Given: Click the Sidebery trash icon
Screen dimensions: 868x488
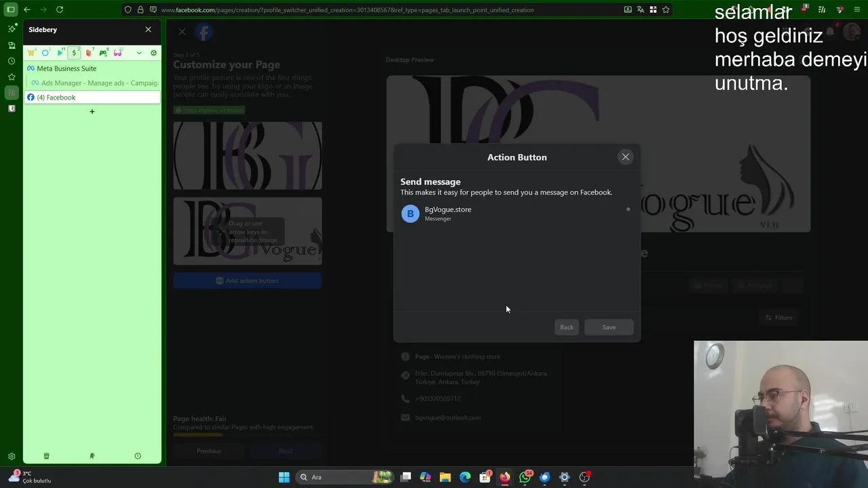Looking at the screenshot, I should (x=46, y=456).
